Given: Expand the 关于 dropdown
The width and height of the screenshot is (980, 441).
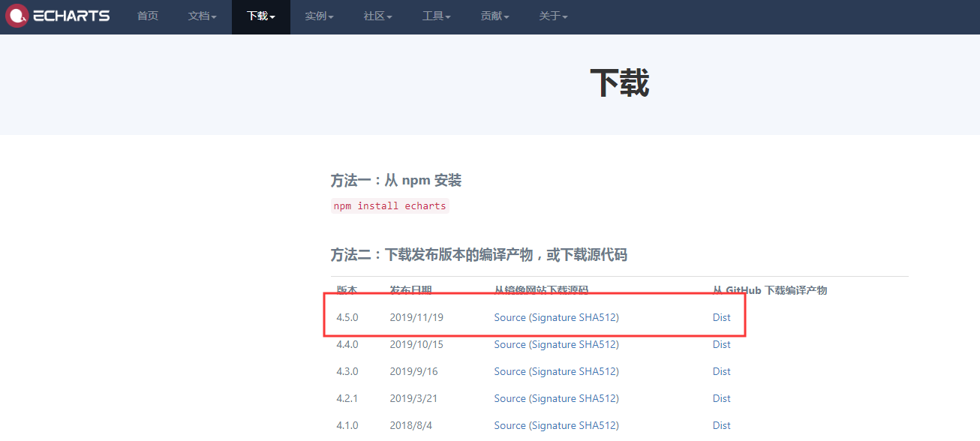Looking at the screenshot, I should 552,16.
